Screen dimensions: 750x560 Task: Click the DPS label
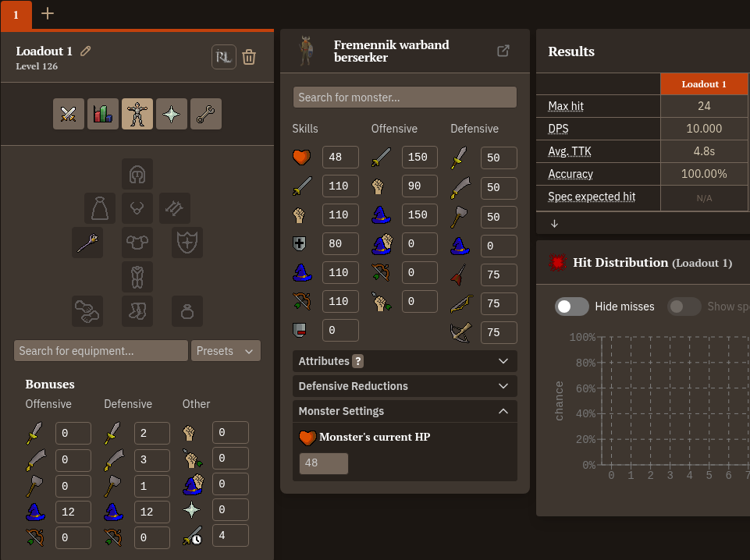click(x=558, y=129)
